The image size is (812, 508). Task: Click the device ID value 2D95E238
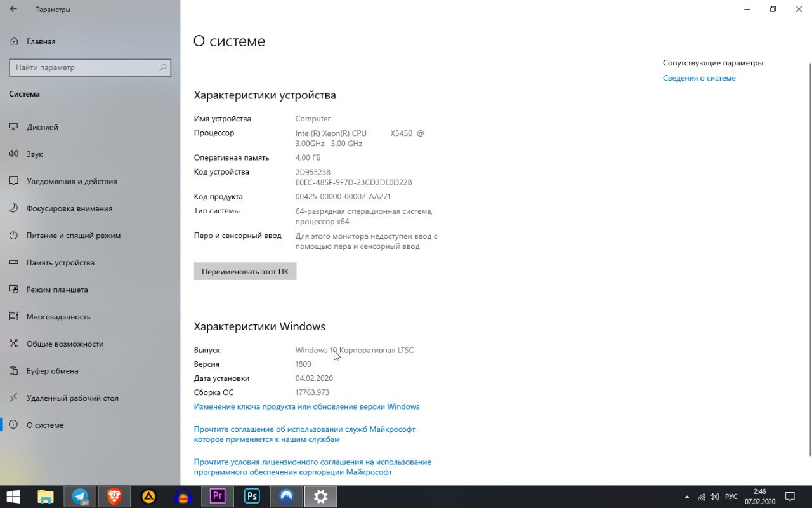pyautogui.click(x=353, y=177)
